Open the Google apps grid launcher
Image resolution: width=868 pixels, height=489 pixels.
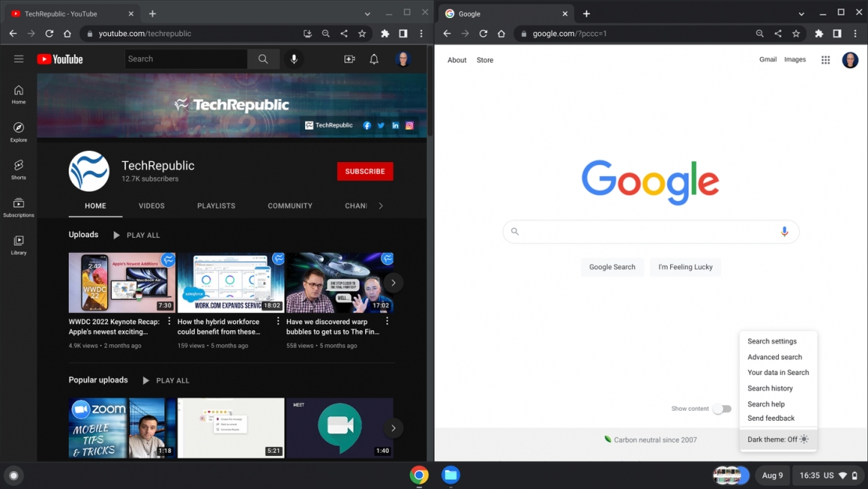click(825, 59)
